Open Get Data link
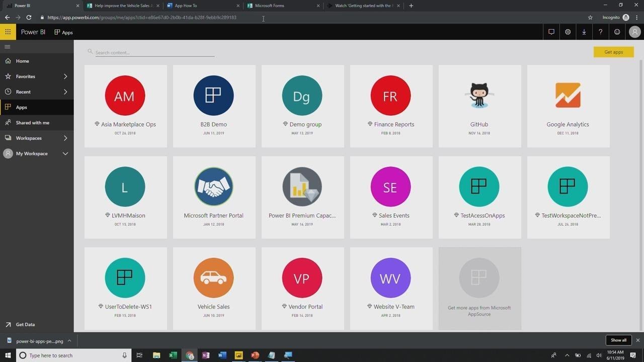 [25, 325]
